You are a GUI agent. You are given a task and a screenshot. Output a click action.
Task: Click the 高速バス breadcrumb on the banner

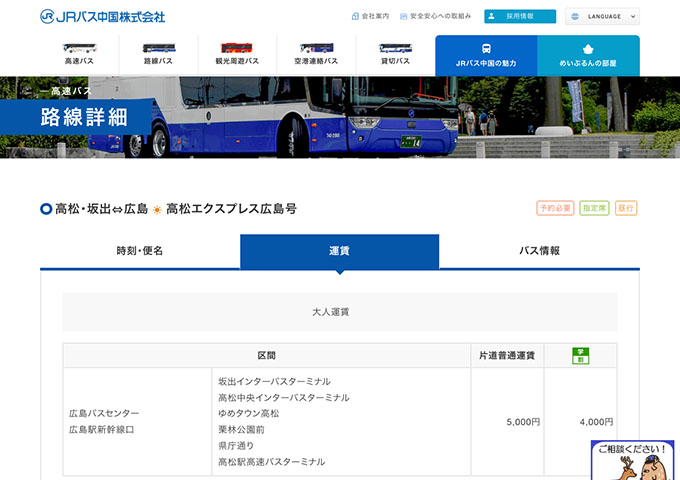point(71,91)
